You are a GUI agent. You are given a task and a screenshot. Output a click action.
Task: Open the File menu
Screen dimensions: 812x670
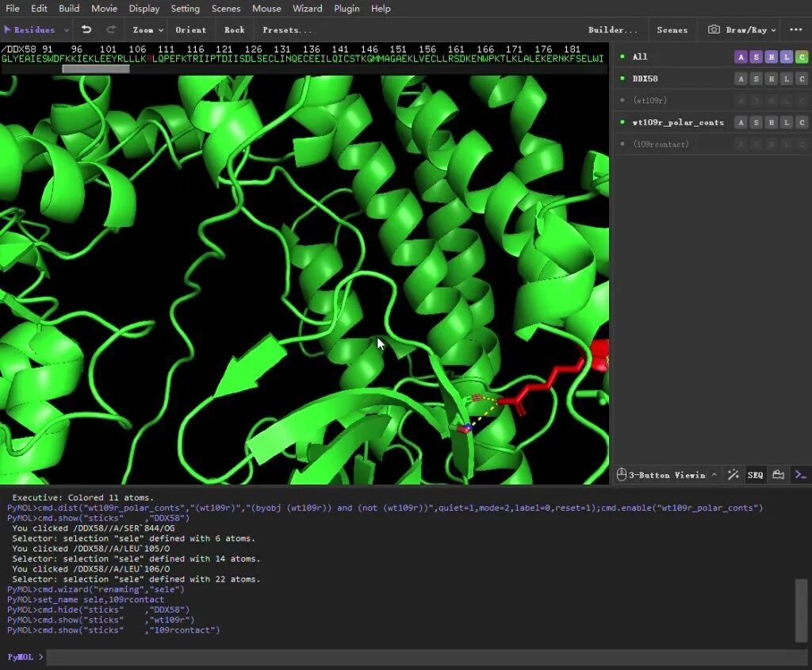coord(13,8)
